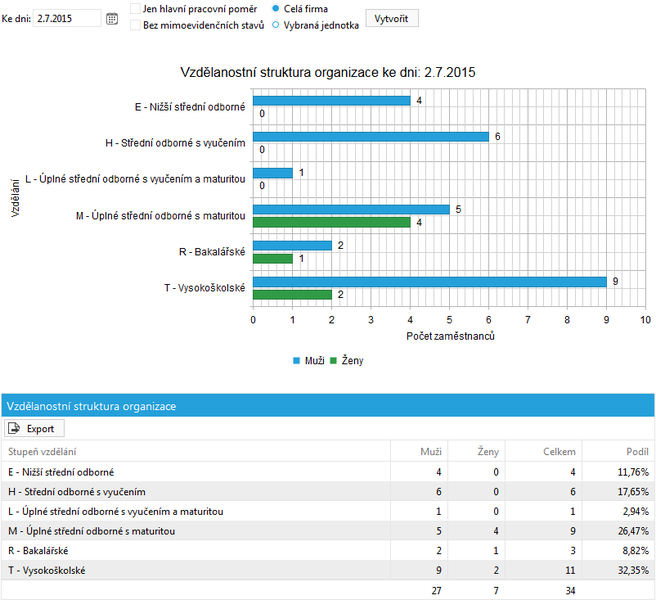
Task: Choose the 'Vybraná jednotka' radio option
Action: point(276,25)
